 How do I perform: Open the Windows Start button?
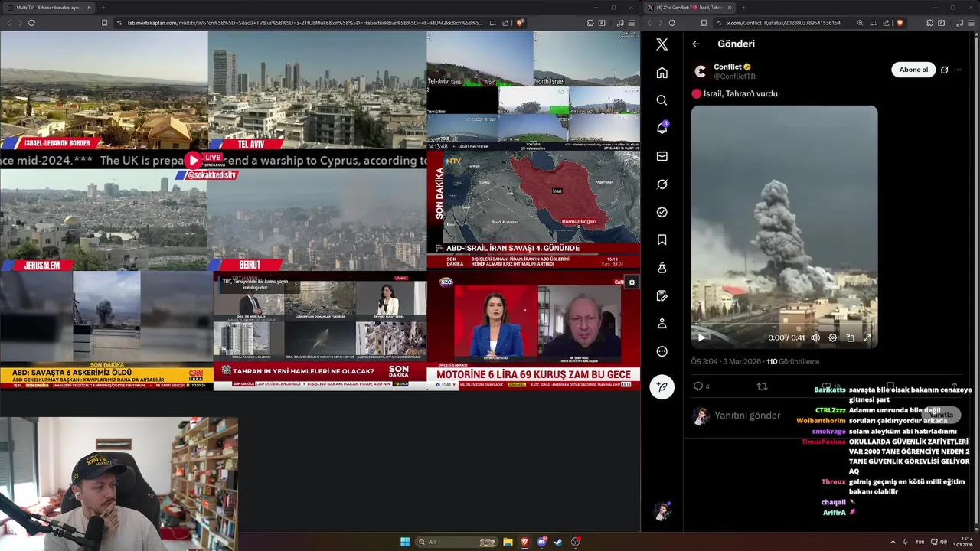click(x=405, y=542)
